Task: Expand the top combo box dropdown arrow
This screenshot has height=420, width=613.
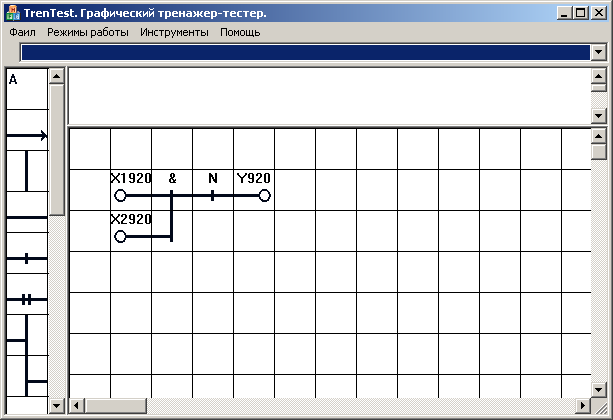Action: (x=599, y=52)
